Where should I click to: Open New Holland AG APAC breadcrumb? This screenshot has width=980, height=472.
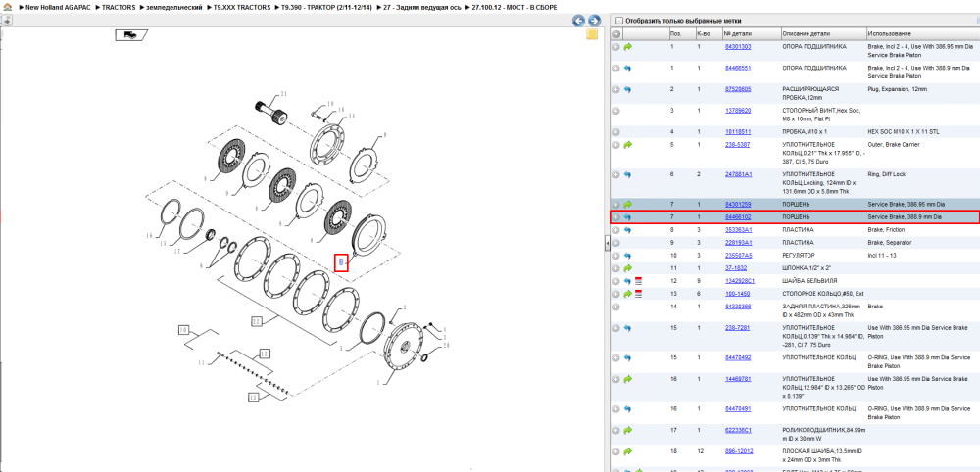pos(60,8)
